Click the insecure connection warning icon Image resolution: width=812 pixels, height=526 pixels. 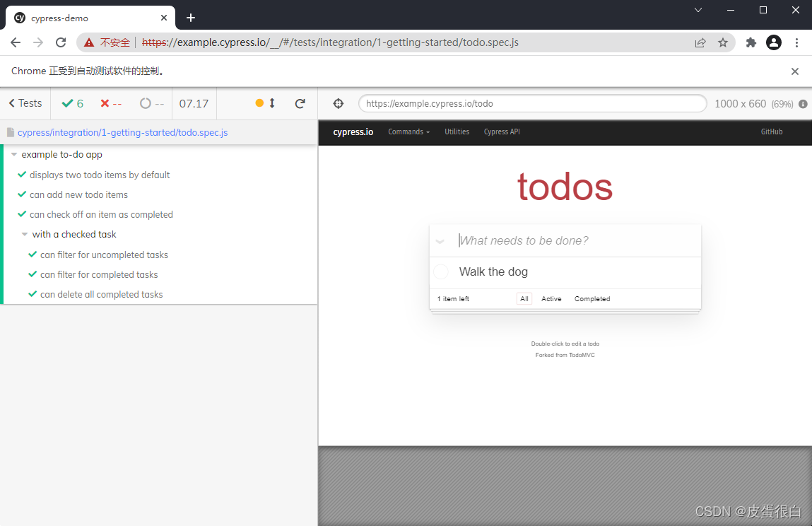(89, 42)
